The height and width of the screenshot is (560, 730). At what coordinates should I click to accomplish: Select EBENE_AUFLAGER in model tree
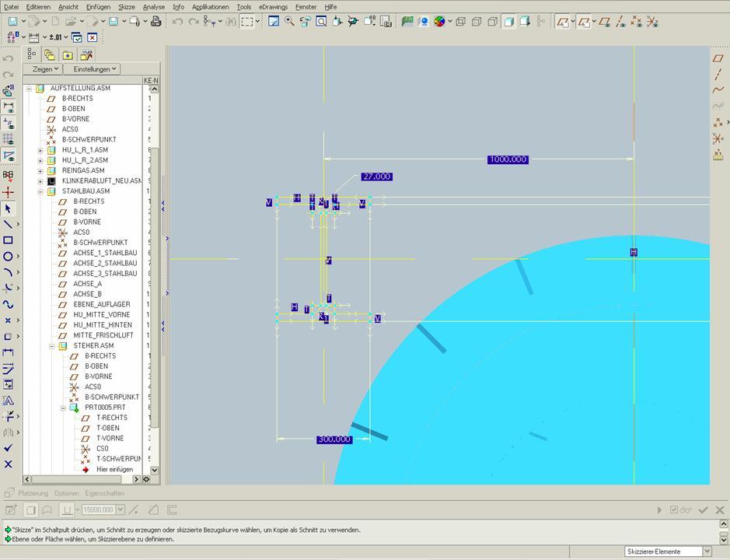pyautogui.click(x=102, y=304)
